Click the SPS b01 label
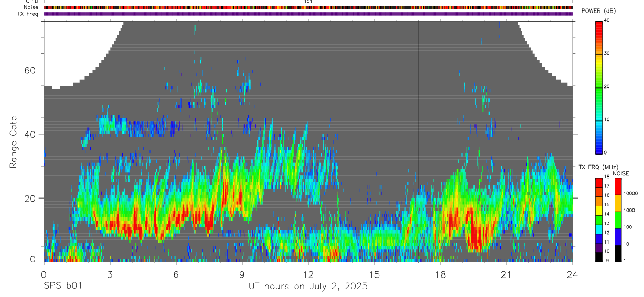The height and width of the screenshot is (297, 644). 62,286
